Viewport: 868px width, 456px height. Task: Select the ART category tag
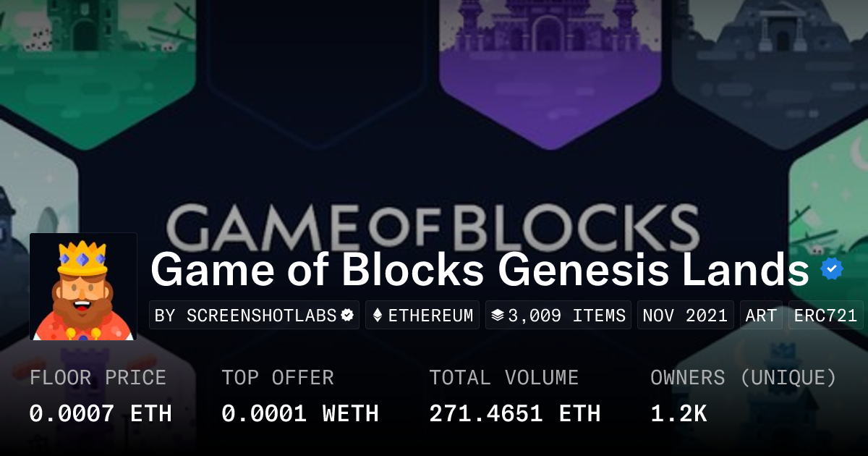pos(761,316)
